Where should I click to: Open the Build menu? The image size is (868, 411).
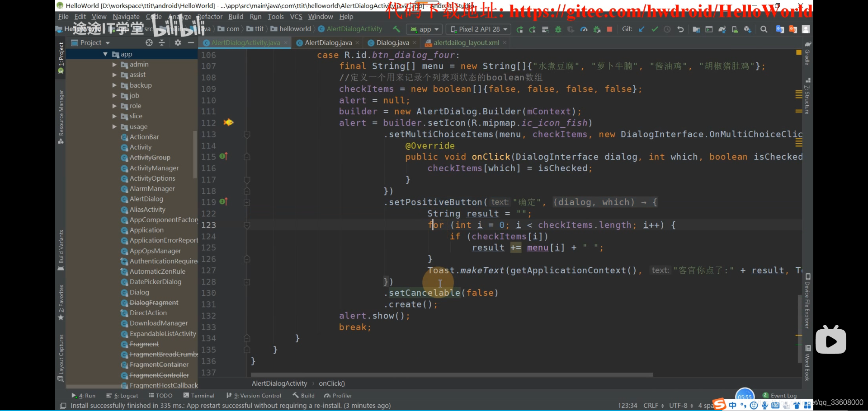pyautogui.click(x=236, y=17)
